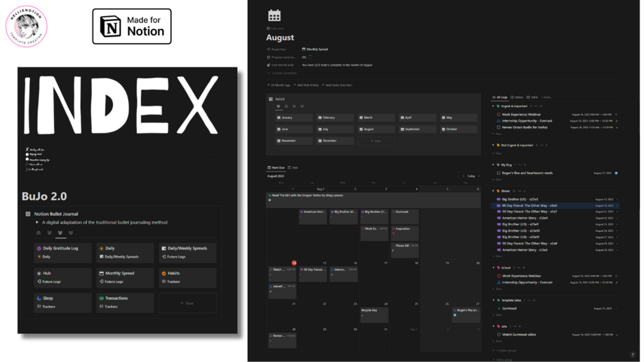Open the Hub card
Screen dimensions: 644x362
[x=62, y=277]
